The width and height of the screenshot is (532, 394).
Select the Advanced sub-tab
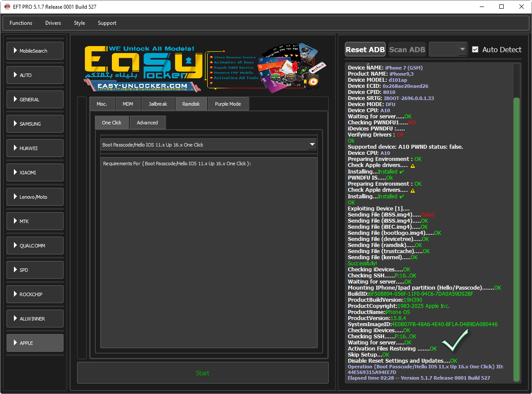coord(148,123)
